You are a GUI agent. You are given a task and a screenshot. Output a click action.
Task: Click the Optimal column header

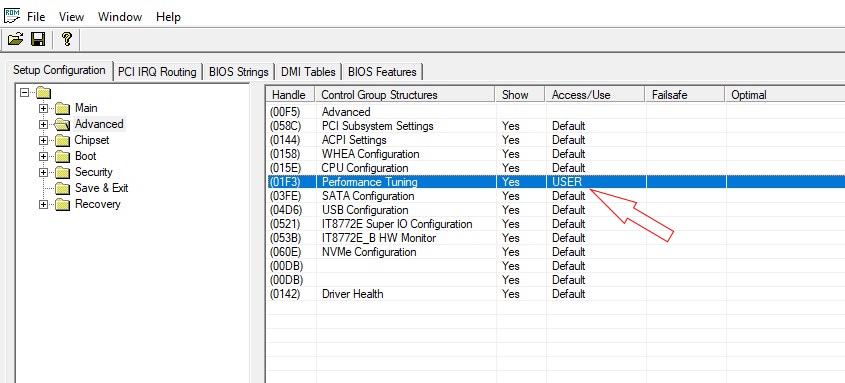[x=785, y=95]
